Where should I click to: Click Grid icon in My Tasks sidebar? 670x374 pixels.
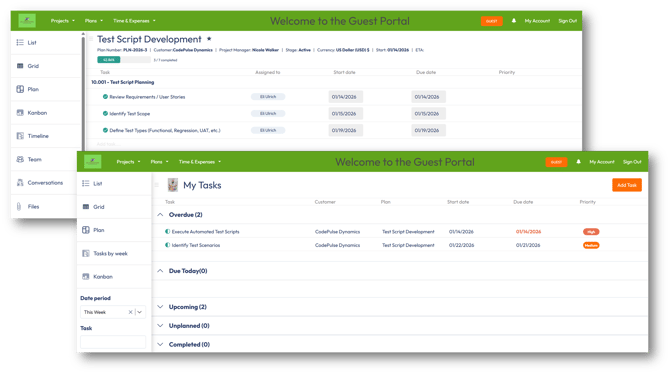coord(85,206)
